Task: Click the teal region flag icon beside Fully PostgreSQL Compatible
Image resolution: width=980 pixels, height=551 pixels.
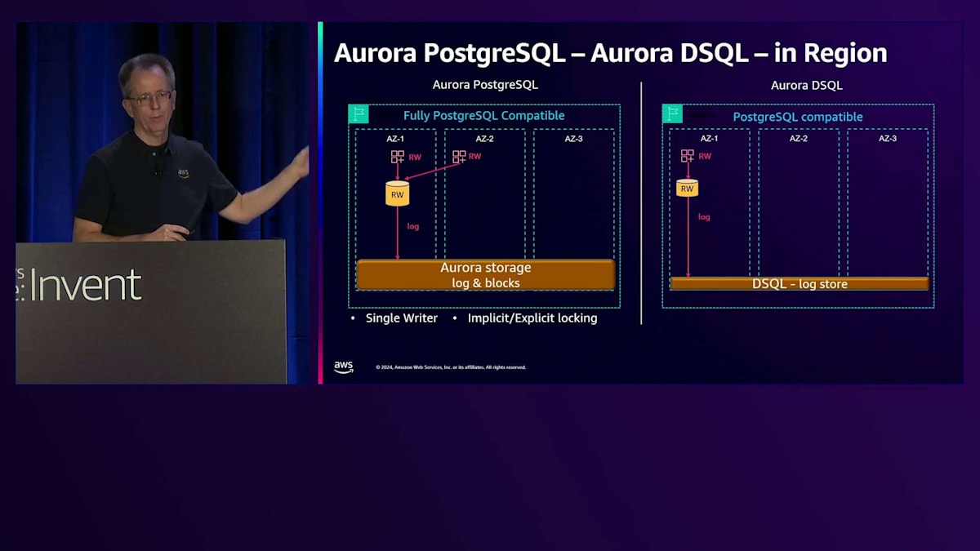Action: (x=359, y=114)
